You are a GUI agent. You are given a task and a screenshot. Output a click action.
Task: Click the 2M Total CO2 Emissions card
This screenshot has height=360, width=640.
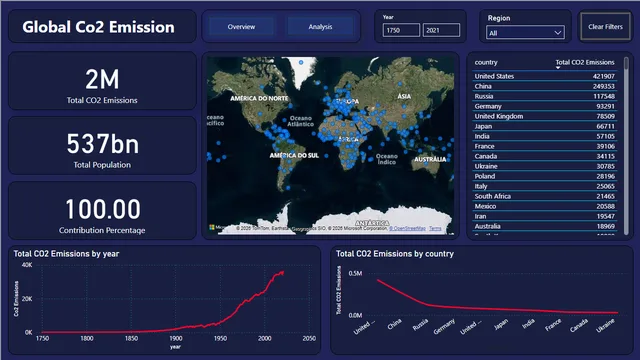pos(102,81)
